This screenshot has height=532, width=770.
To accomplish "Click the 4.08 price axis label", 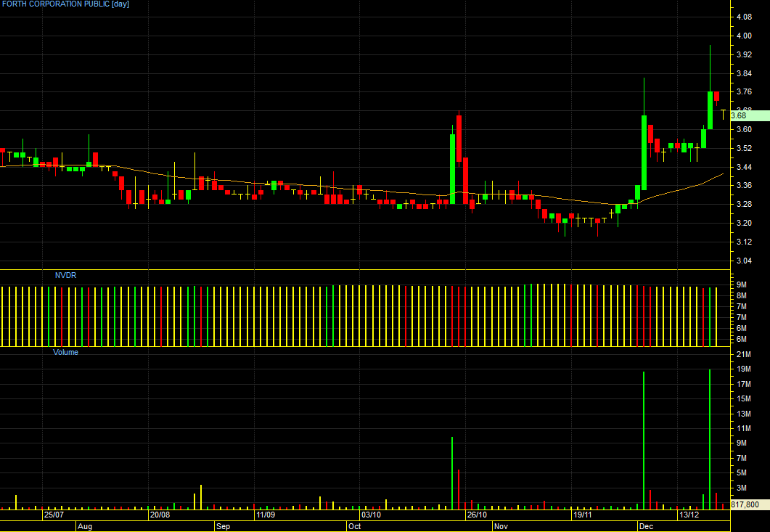I will 744,17.
